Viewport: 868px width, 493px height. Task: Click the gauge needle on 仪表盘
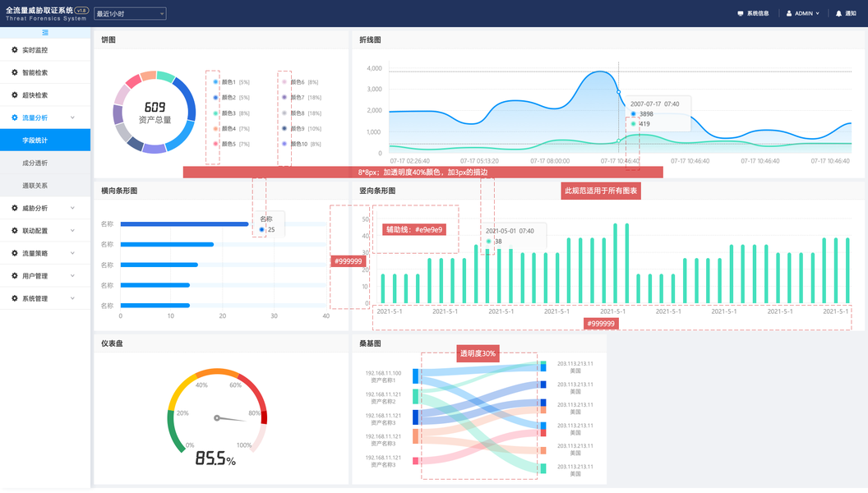point(232,419)
